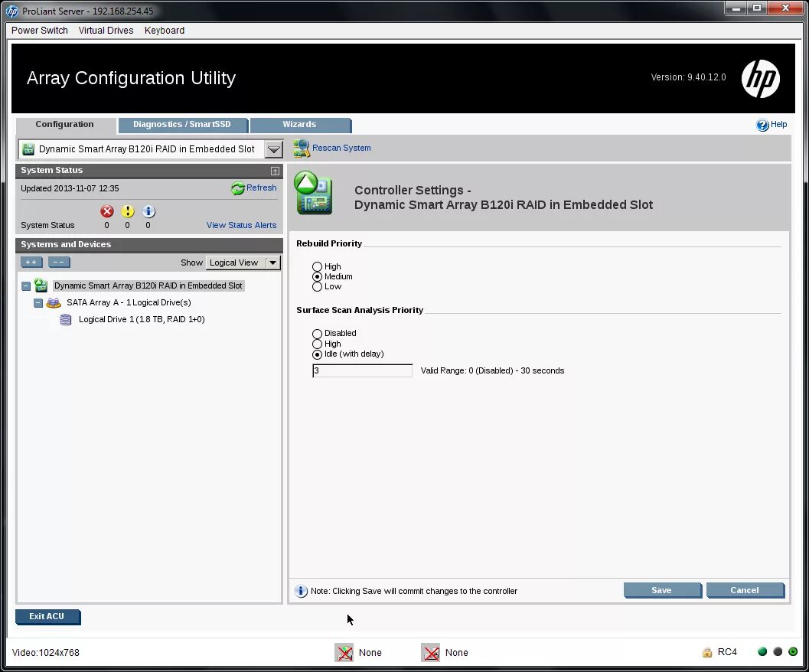
Task: Switch to the Diagnostics / SmartSSD tab
Action: click(x=182, y=125)
